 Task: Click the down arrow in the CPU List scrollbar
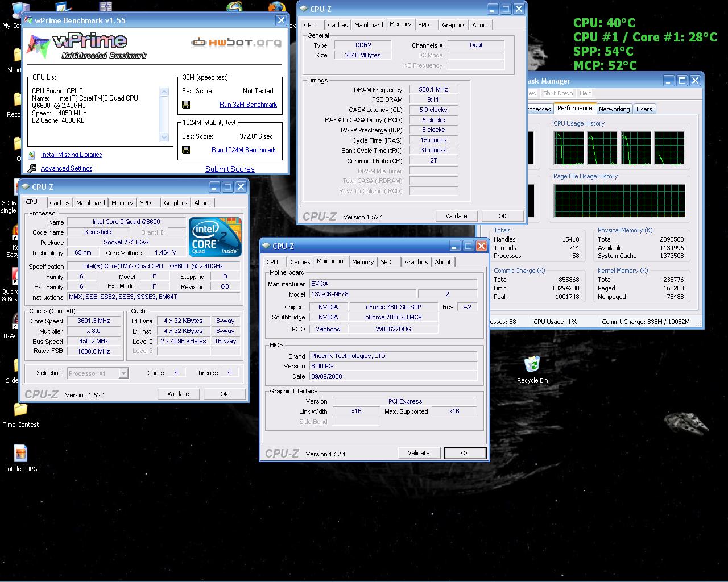(x=164, y=137)
